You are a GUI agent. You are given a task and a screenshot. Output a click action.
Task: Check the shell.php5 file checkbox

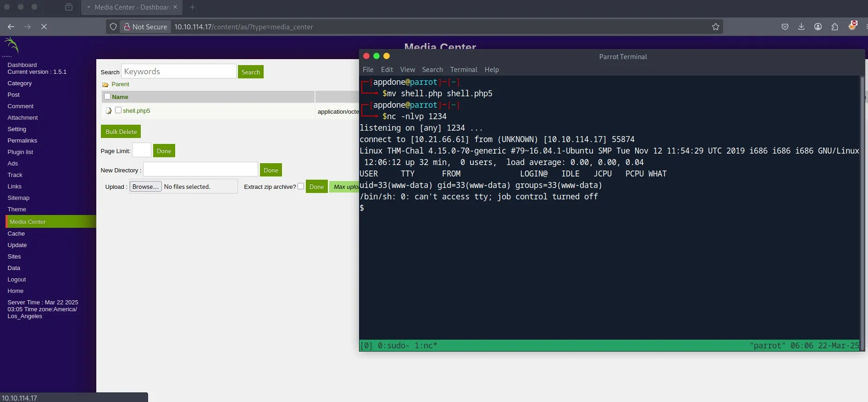(118, 110)
